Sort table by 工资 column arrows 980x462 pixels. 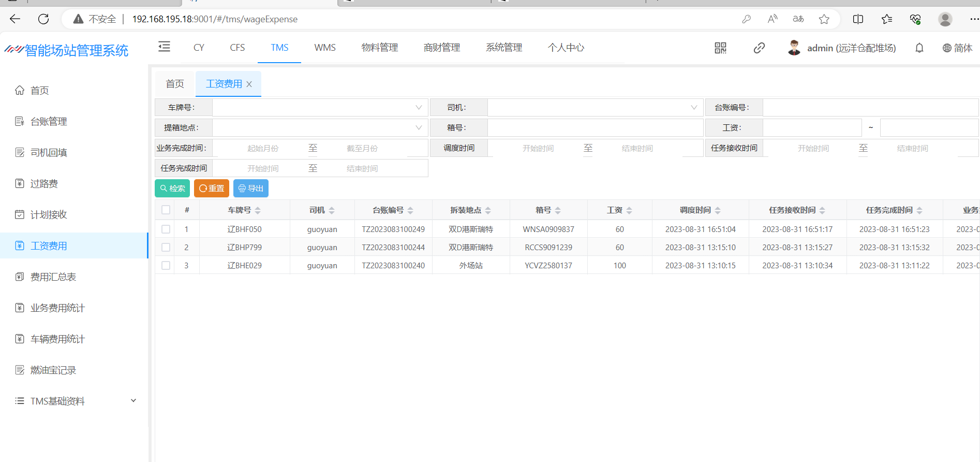(x=629, y=210)
